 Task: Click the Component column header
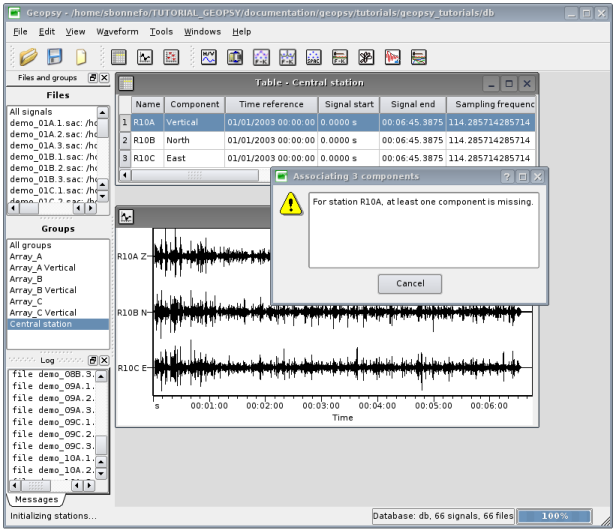194,104
